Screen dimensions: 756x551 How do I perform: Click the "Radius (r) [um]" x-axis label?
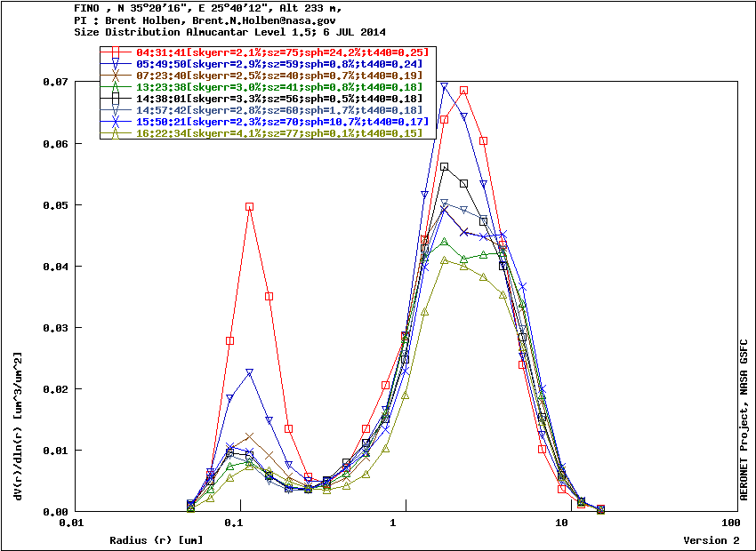(157, 540)
